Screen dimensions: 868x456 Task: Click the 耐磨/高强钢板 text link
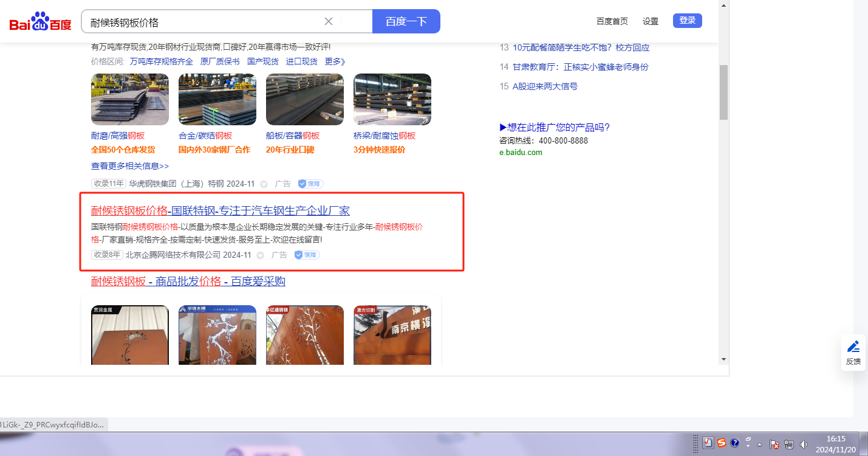118,136
